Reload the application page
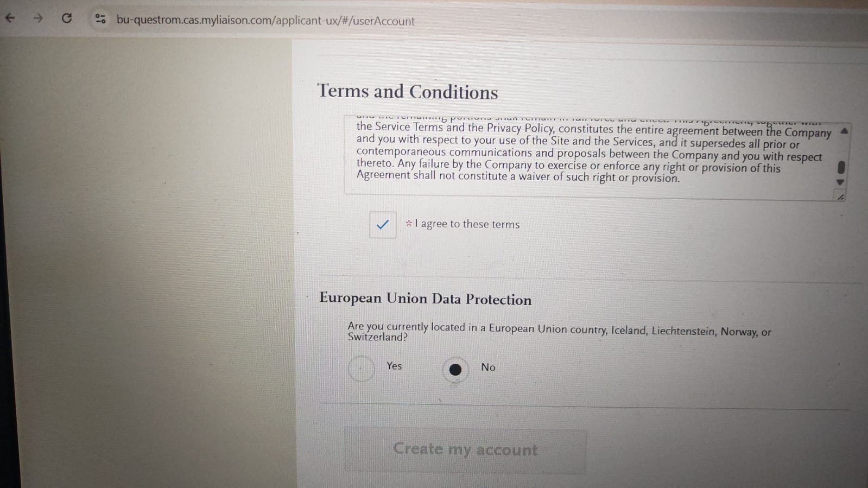 [67, 18]
